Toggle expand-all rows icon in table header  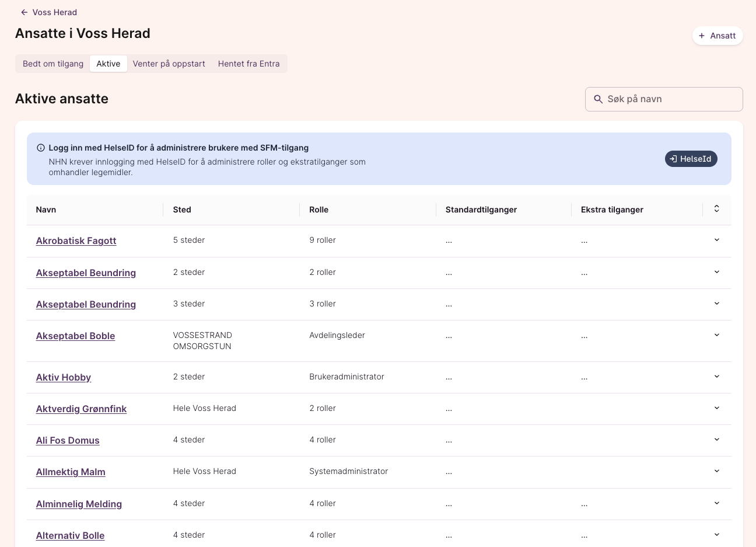tap(716, 209)
